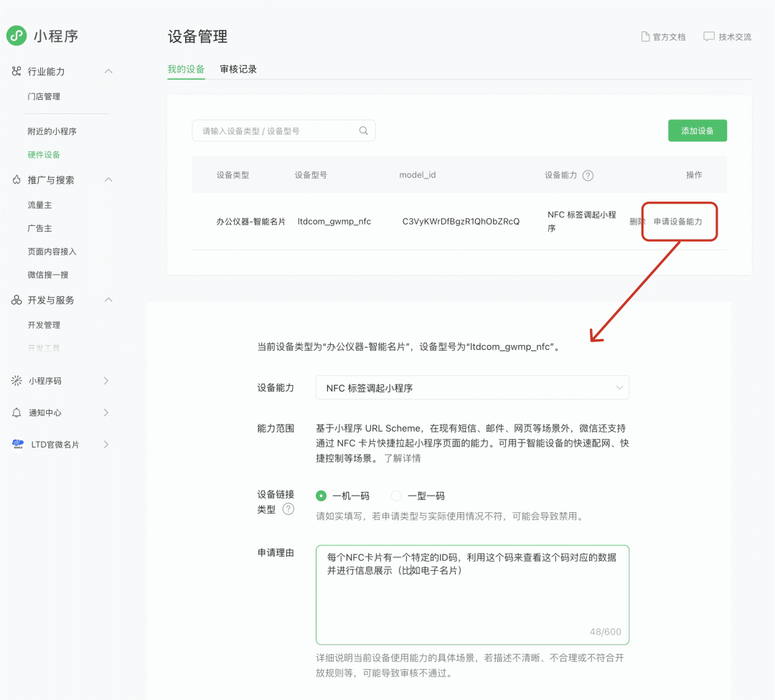This screenshot has width=775, height=700.
Task: Open 门店管理 in the sidebar
Action: tap(44, 97)
